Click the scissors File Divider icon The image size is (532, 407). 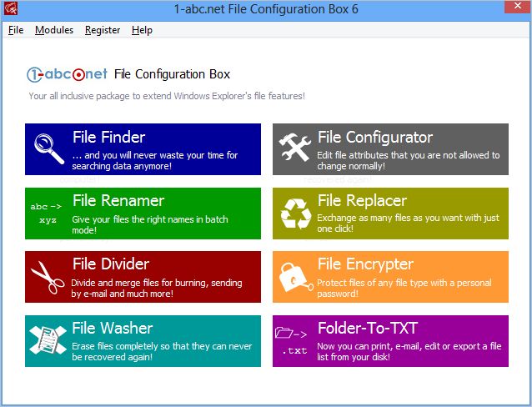click(x=48, y=276)
